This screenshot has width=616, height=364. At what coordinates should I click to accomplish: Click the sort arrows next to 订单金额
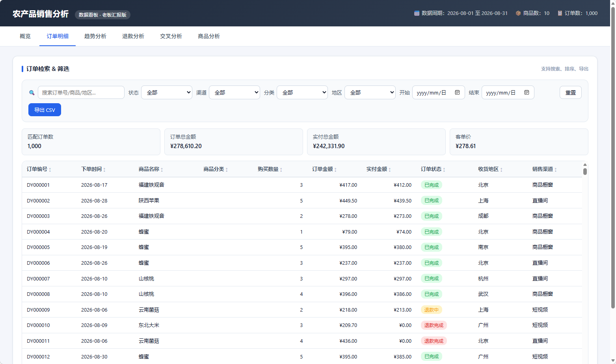click(335, 169)
